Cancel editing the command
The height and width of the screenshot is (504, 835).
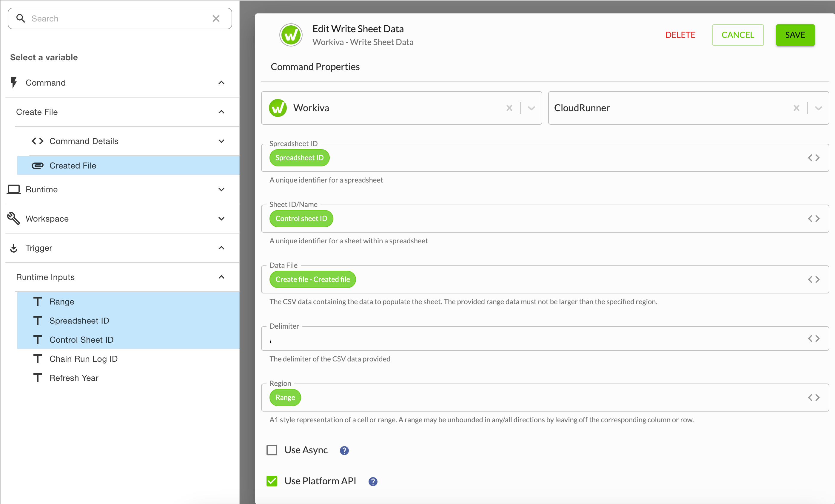tap(738, 35)
